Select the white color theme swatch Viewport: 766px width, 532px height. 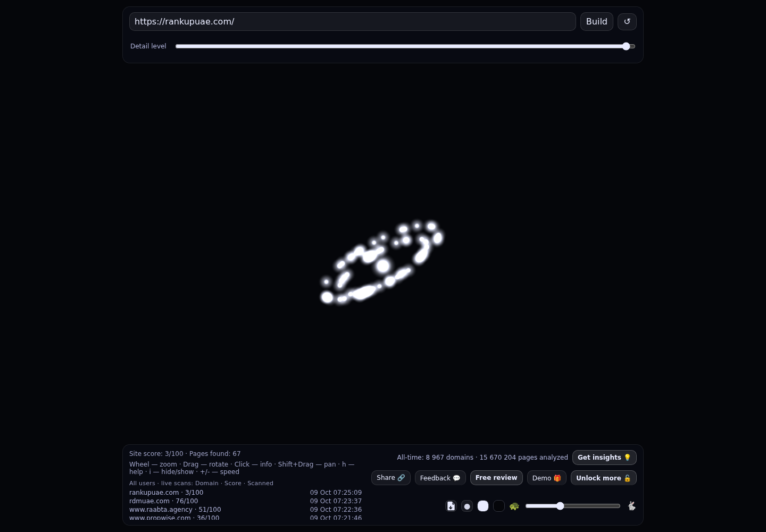(x=483, y=506)
